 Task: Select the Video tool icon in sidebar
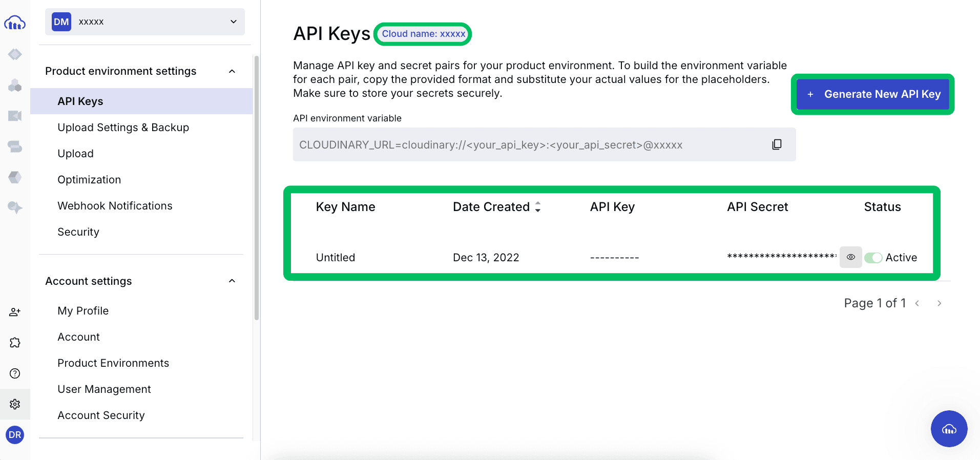(x=15, y=116)
